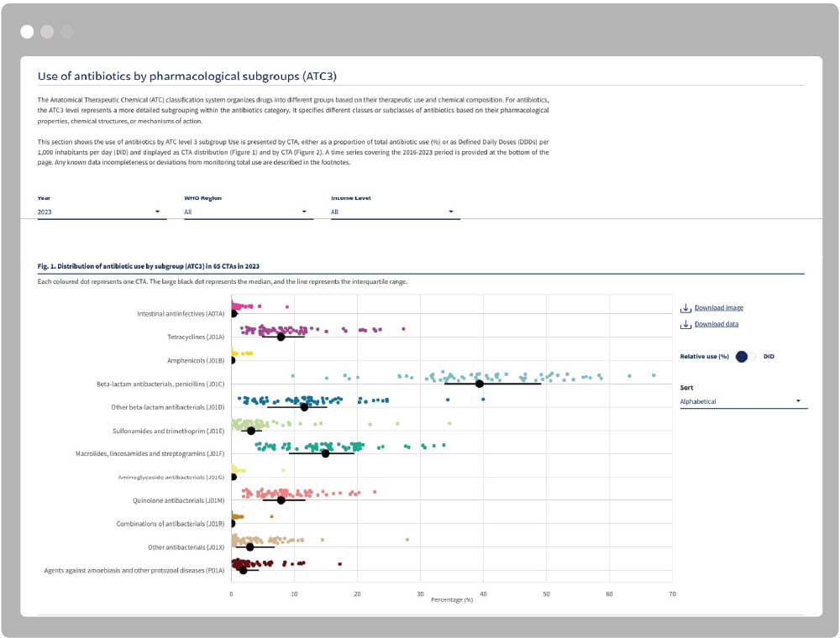Open the Year dropdown showing 2023
Screen dimensions: 840x638
[101, 212]
